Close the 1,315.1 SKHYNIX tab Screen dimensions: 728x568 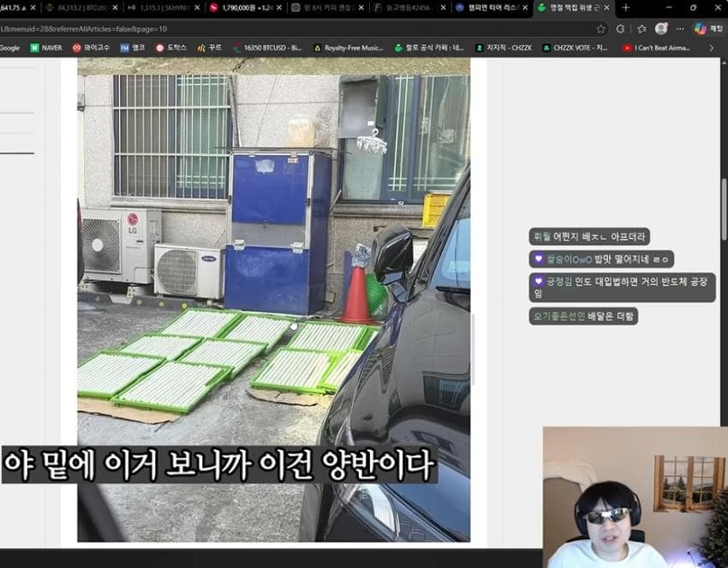tap(197, 8)
